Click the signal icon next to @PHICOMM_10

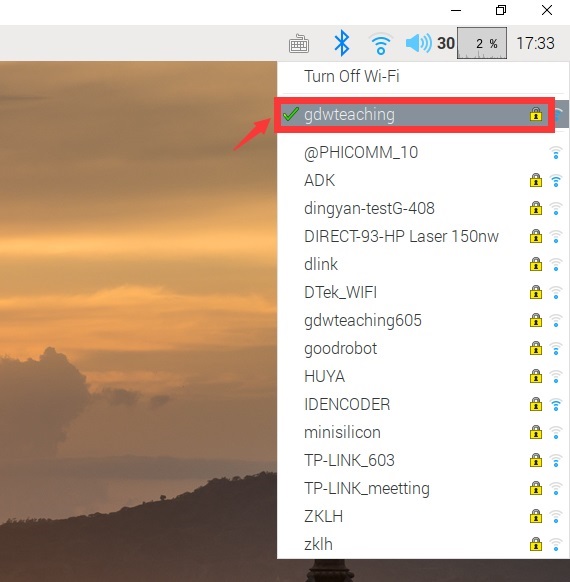(556, 153)
